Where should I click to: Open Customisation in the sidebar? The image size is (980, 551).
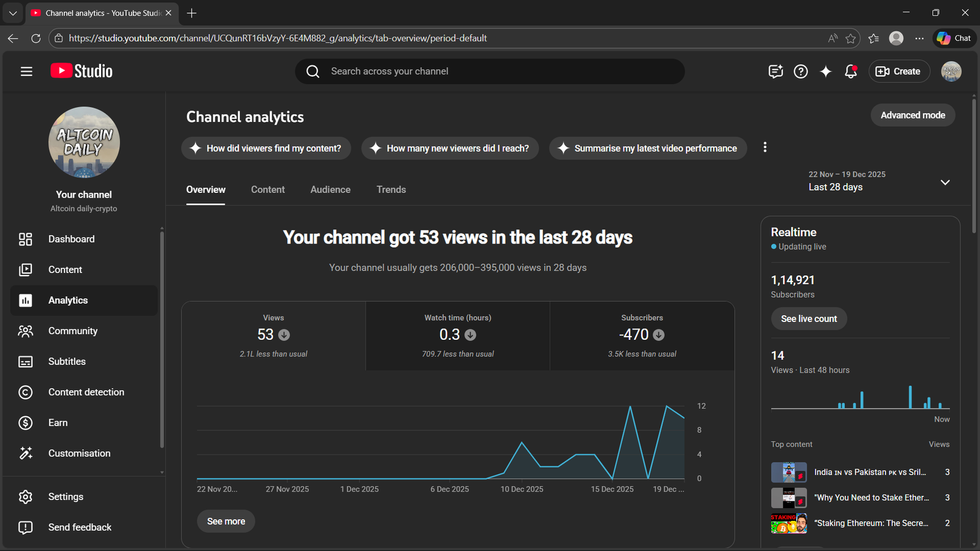coord(79,454)
